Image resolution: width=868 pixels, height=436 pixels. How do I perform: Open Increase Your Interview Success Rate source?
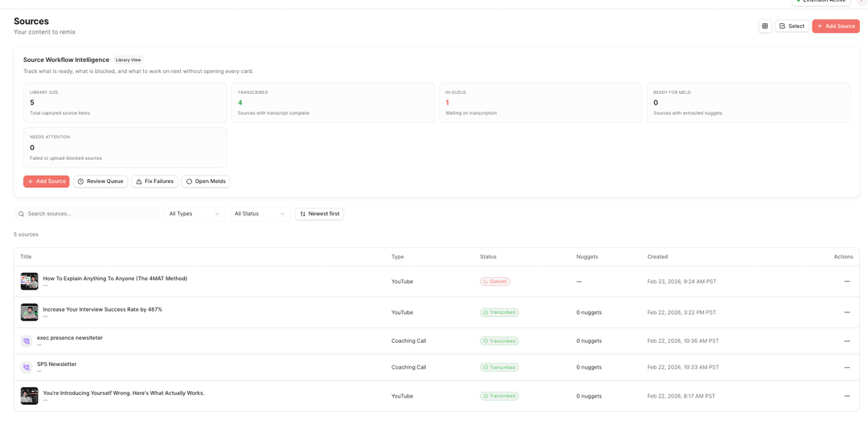[102, 309]
